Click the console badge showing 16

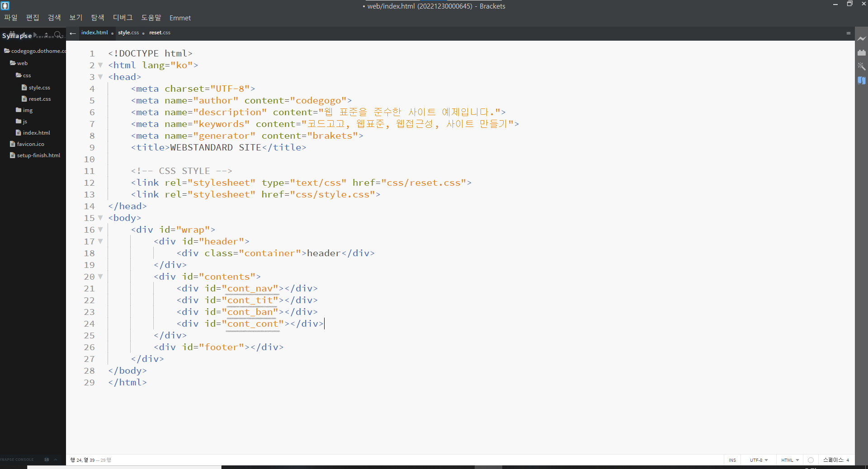point(47,460)
